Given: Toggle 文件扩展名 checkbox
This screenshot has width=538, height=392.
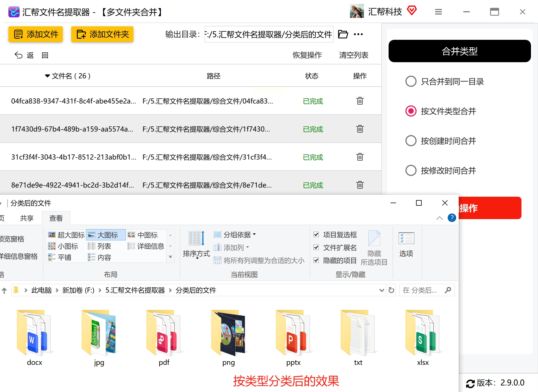Looking at the screenshot, I should coord(316,247).
